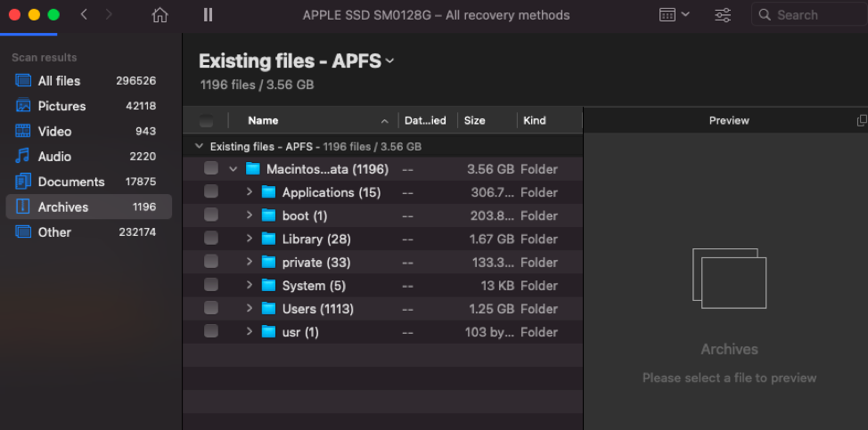The width and height of the screenshot is (868, 430).
Task: Sort by the Date modified column header
Action: [425, 120]
